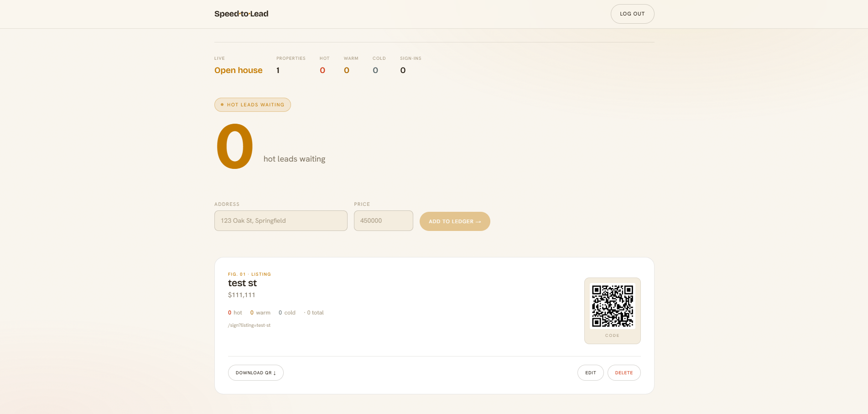
Task: Click the Hot count in stats bar
Action: click(x=322, y=70)
